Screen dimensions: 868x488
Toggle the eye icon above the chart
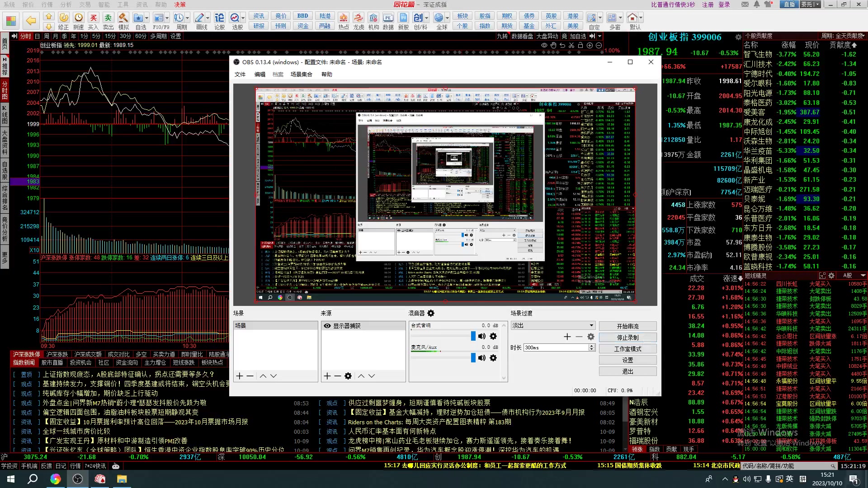click(x=544, y=45)
